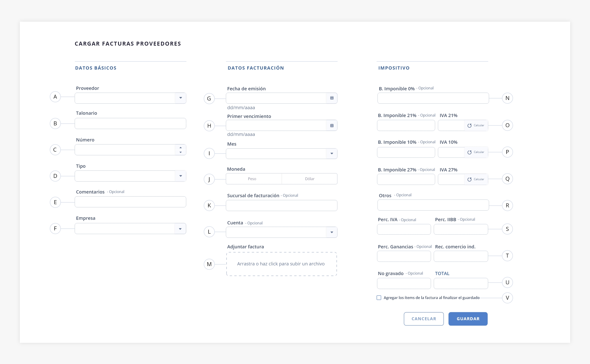Click the GUARDAR button
The image size is (590, 364).
468,319
